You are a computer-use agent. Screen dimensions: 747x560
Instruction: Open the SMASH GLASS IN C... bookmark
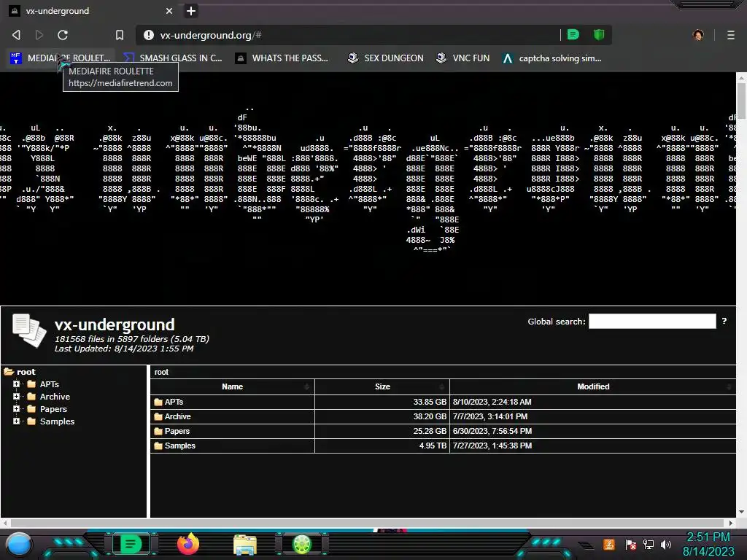[x=174, y=58]
